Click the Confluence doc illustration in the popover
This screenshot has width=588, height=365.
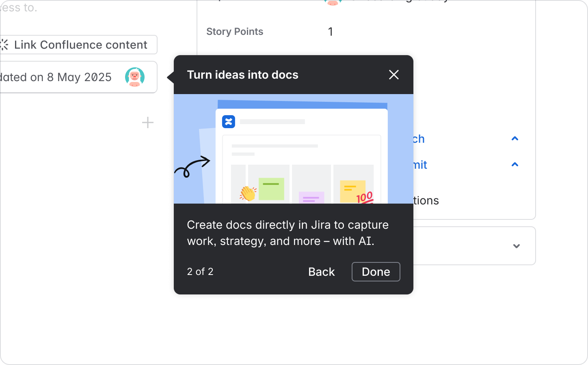pos(294,149)
